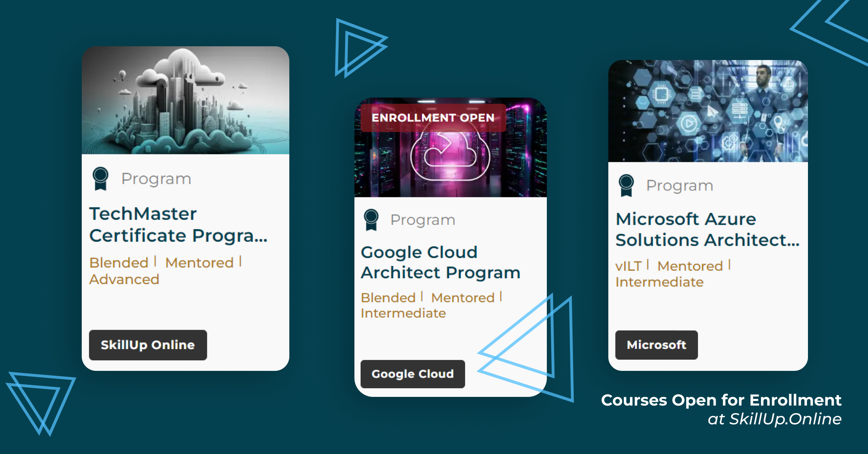The image size is (868, 454).
Task: Click Blended tag on TechMaster card
Action: pyautogui.click(x=119, y=262)
